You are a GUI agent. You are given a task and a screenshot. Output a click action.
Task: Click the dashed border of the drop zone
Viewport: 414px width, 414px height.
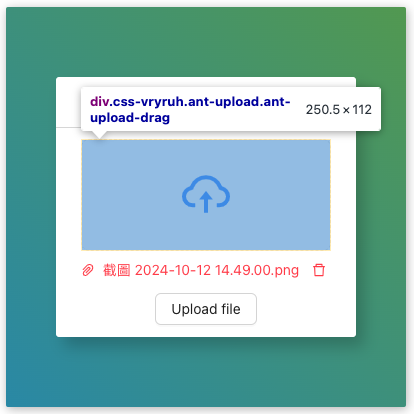tap(206, 140)
